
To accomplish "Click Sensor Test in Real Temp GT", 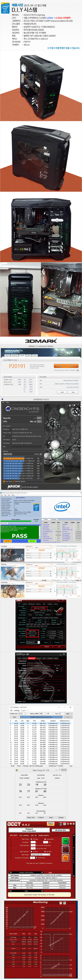I will point(31,818).
